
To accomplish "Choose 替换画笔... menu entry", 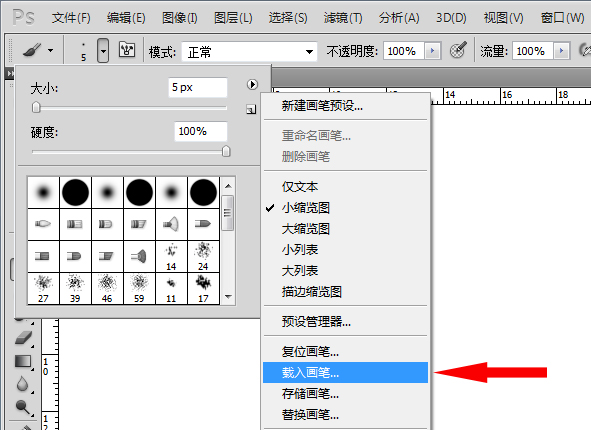I will tap(346, 415).
